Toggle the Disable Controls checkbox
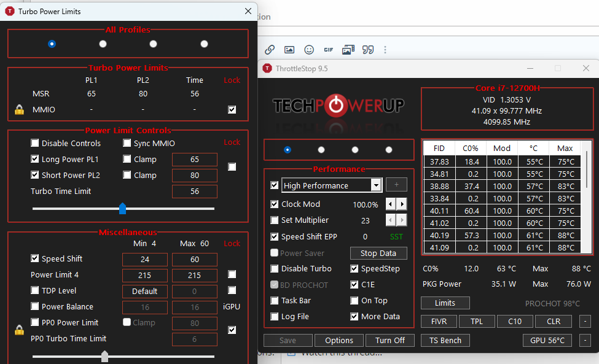The image size is (599, 364). [35, 143]
